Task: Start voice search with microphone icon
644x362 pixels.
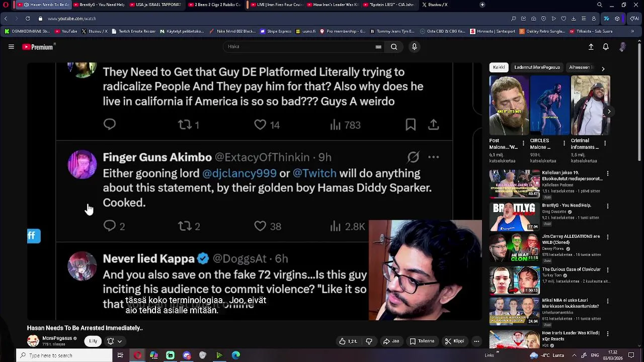Action: click(414, 47)
